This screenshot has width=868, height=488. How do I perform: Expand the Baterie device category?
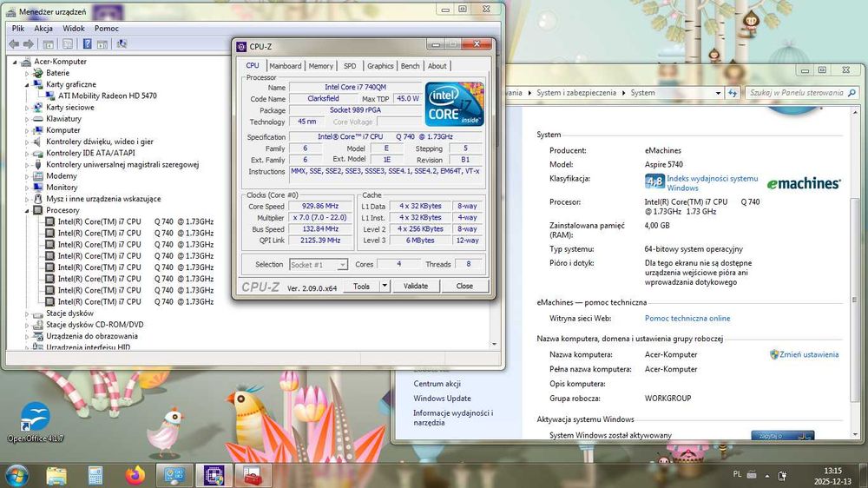28,73
